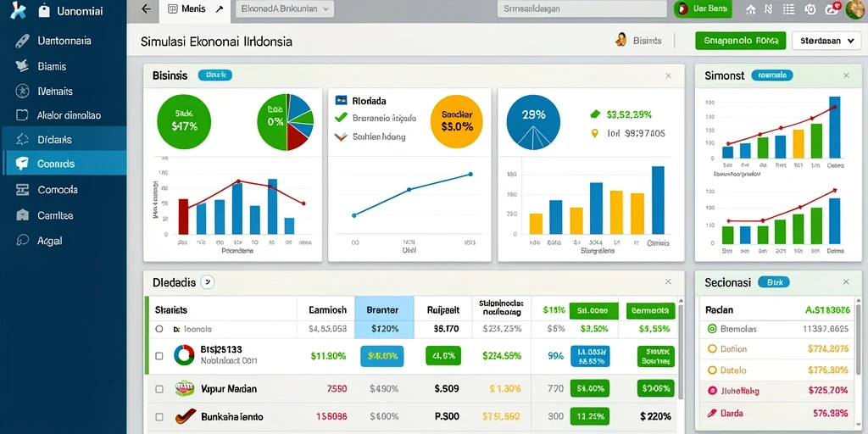Expand the Dledadis panel chevron badge

tap(207, 282)
